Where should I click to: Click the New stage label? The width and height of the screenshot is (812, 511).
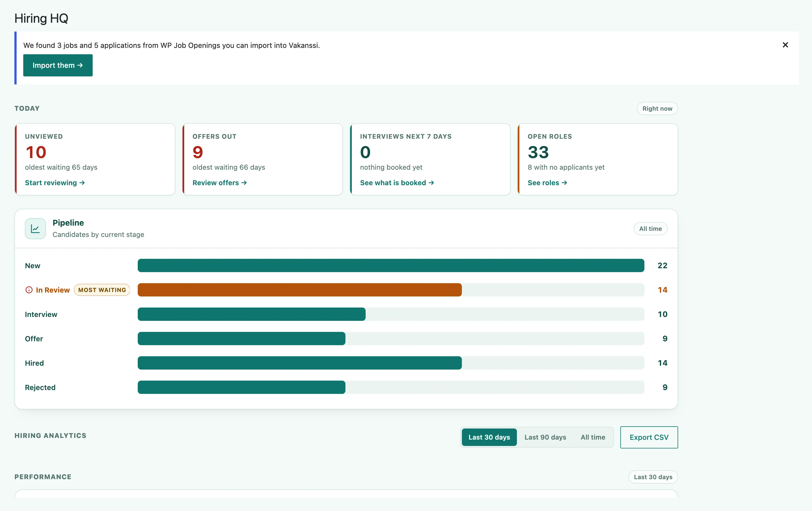(x=33, y=266)
